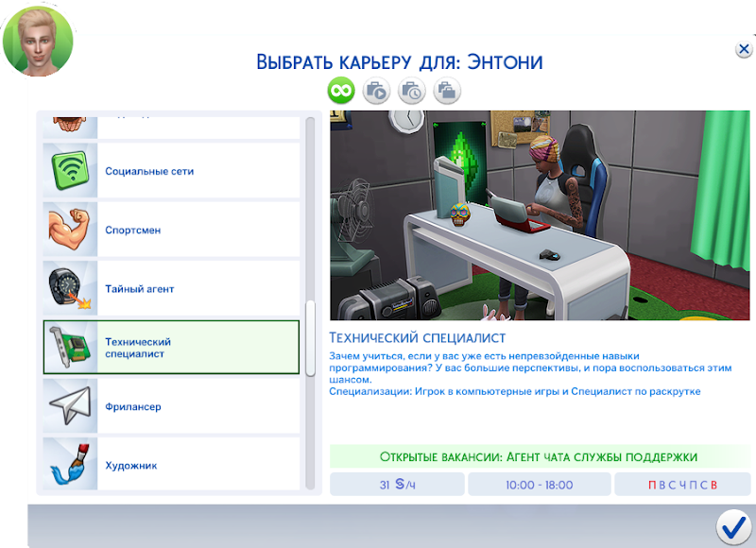This screenshot has height=548, width=756.
Task: Click the spy watch icon for Тайный агент
Action: click(x=70, y=288)
